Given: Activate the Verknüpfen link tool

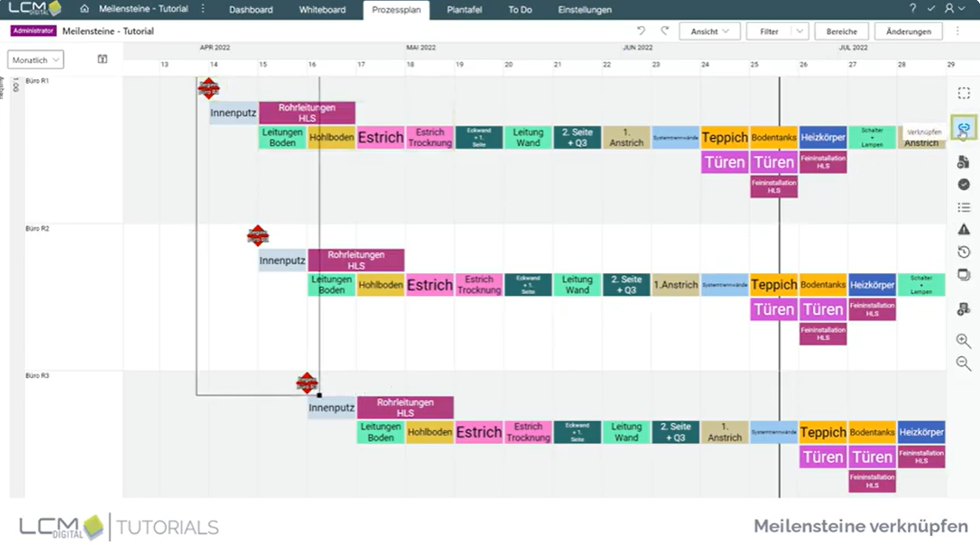Looking at the screenshot, I should [963, 128].
